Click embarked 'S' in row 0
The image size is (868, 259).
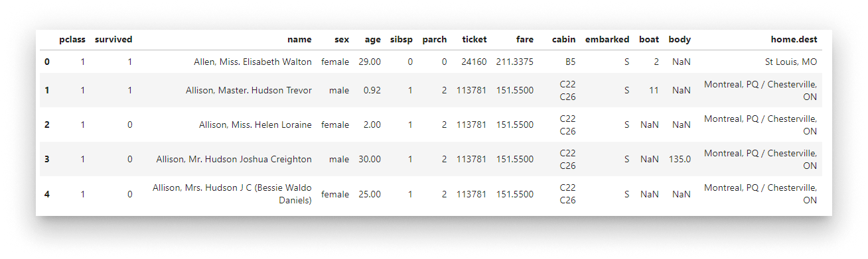tap(626, 62)
